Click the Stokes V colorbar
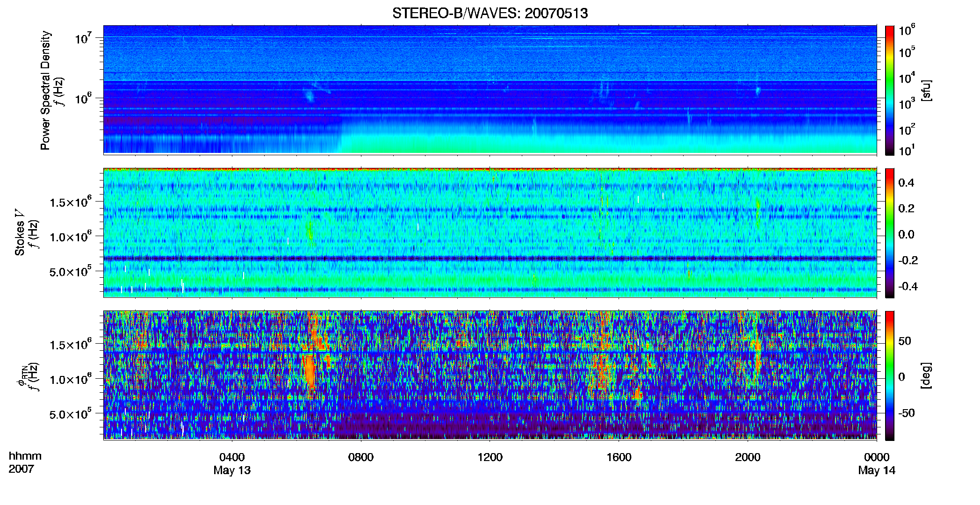 (890, 233)
